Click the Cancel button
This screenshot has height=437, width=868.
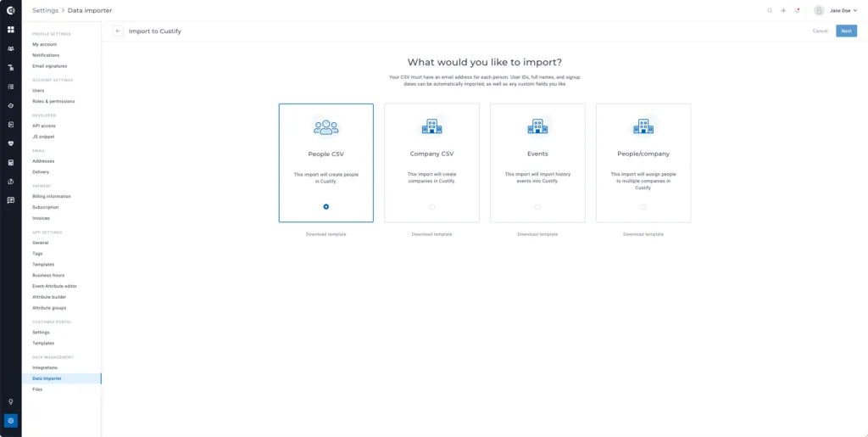pos(820,31)
